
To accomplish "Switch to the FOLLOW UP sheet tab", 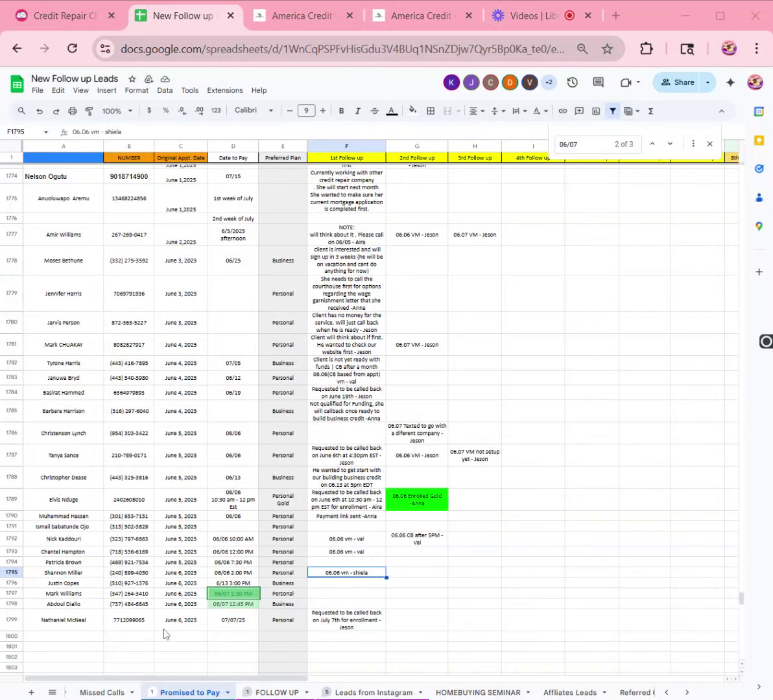I will (276, 692).
